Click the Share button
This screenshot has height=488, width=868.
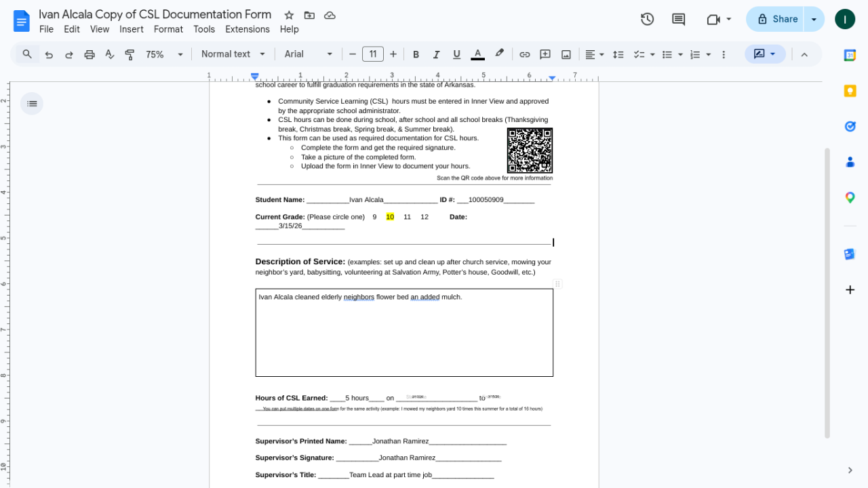pos(777,19)
